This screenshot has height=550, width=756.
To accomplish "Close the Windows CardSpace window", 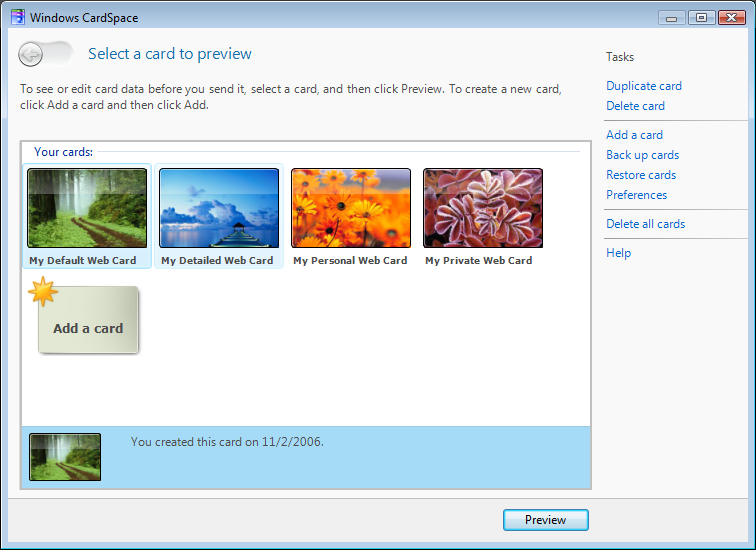I will [731, 18].
